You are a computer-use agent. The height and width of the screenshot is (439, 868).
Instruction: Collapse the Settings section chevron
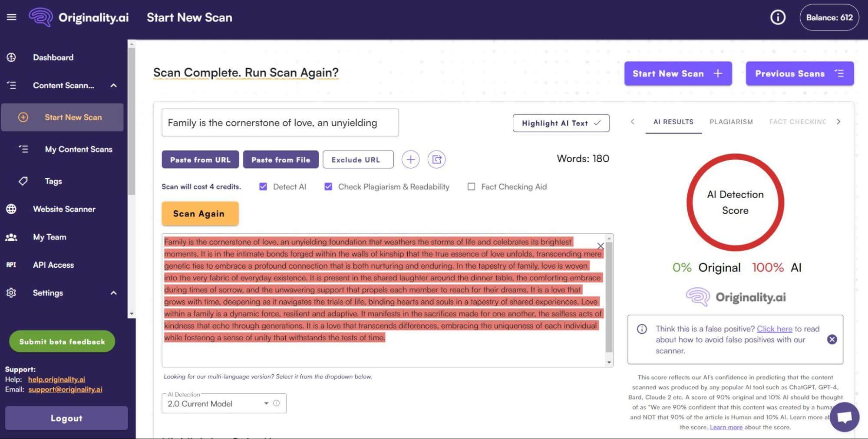click(x=114, y=293)
